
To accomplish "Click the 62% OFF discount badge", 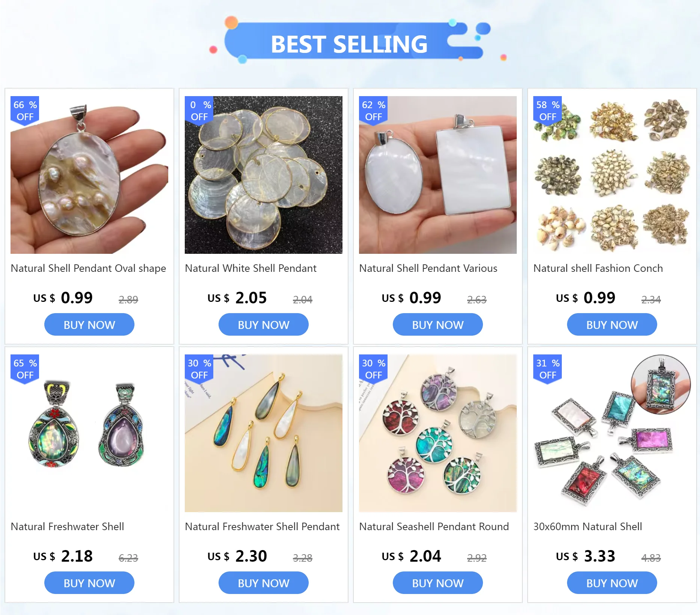I will [373, 110].
